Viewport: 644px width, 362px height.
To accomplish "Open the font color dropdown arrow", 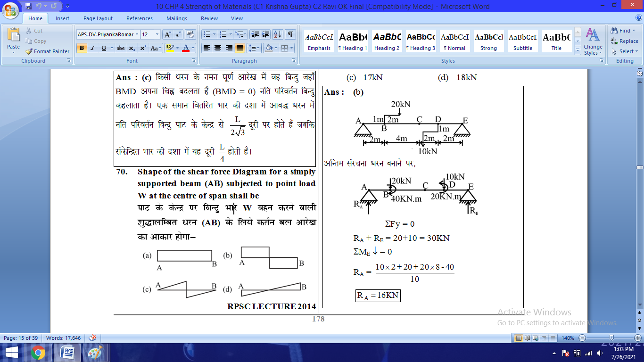I will 193,48.
